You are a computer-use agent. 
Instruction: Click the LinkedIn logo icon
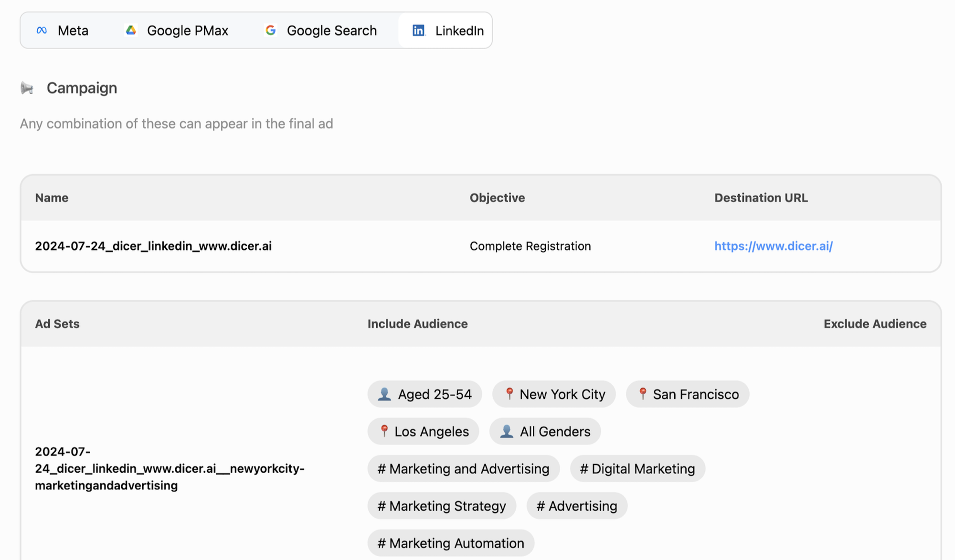tap(418, 31)
